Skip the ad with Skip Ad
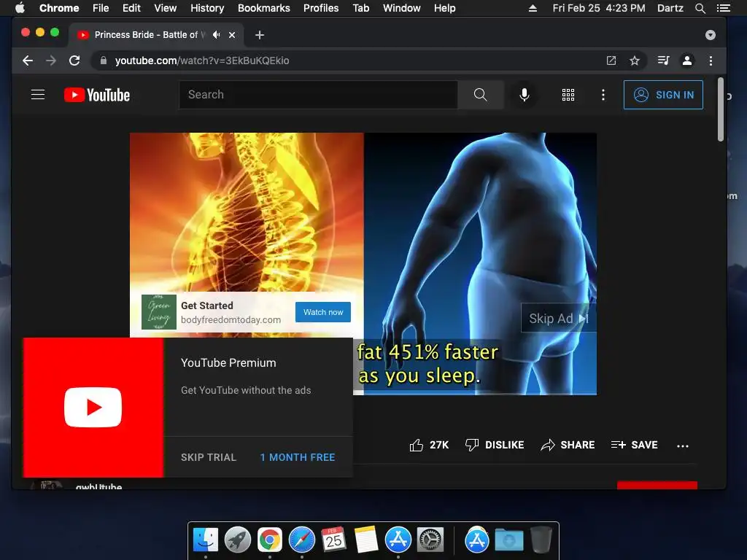Viewport: 747px width, 560px height. click(x=558, y=318)
